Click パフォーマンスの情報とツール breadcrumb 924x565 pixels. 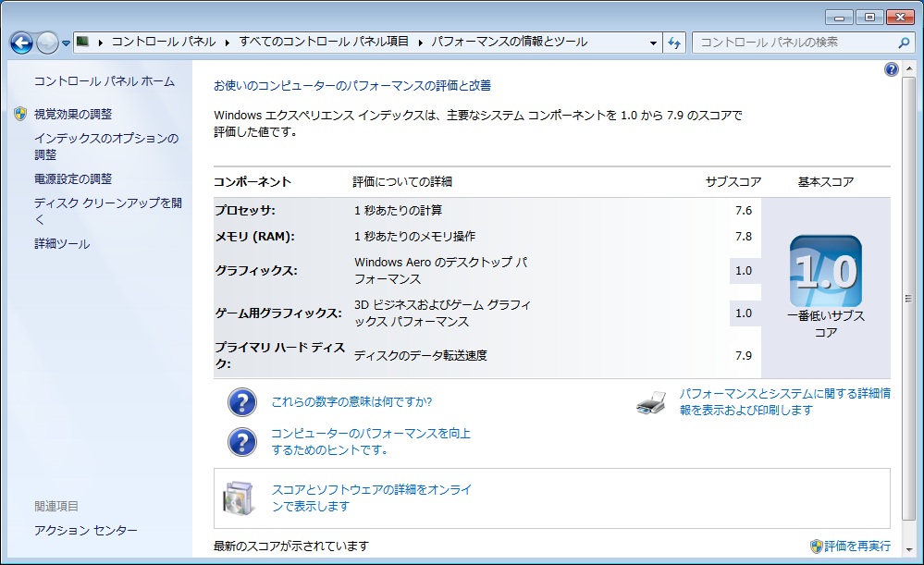(509, 42)
